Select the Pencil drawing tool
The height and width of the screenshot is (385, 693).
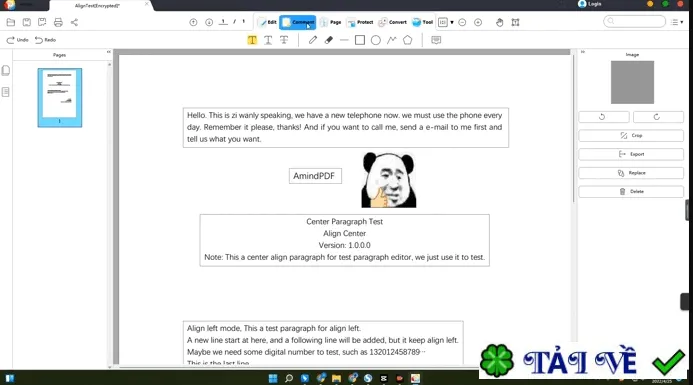coord(312,40)
